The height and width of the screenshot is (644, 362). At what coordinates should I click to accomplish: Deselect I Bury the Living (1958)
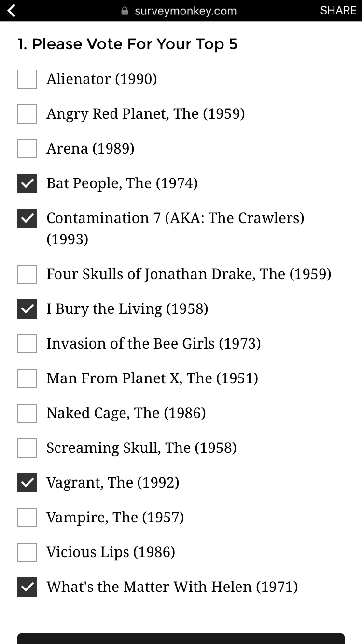(27, 309)
